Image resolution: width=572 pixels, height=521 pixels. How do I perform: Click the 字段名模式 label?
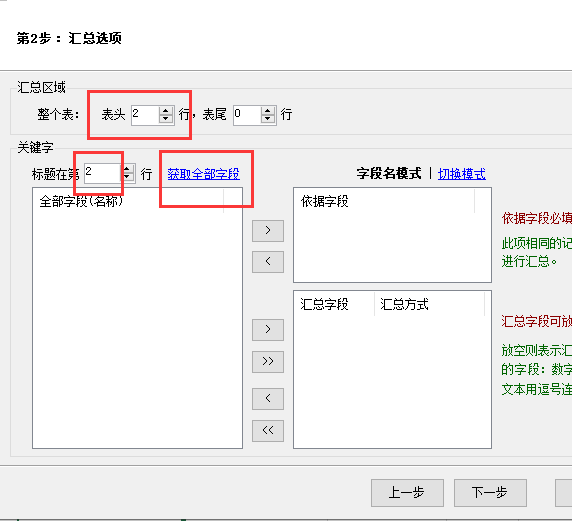389,173
